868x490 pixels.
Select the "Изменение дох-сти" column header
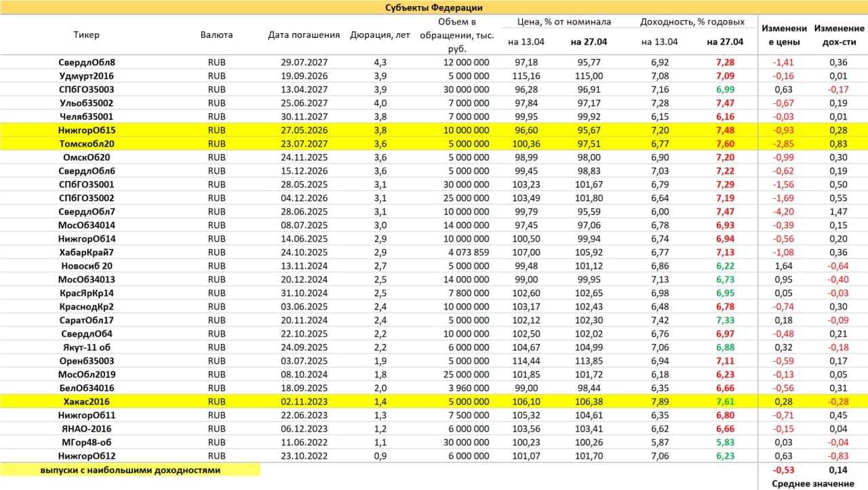[x=839, y=35]
